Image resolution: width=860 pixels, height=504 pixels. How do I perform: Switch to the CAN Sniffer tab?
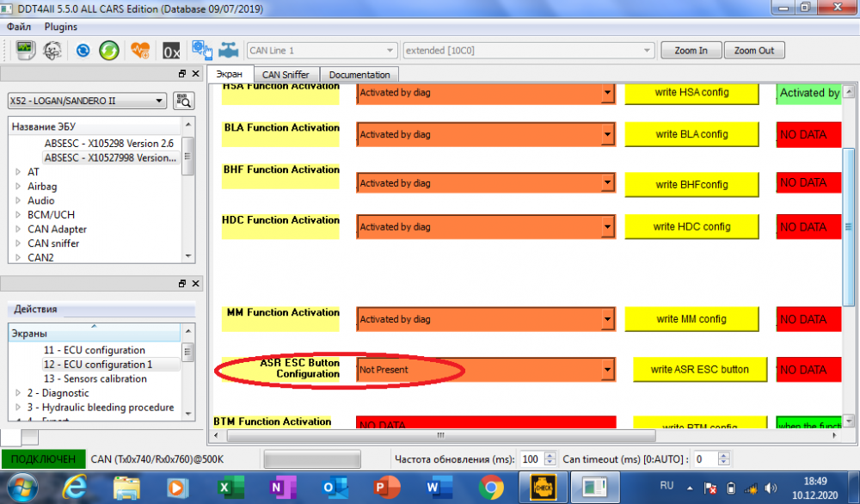[286, 75]
